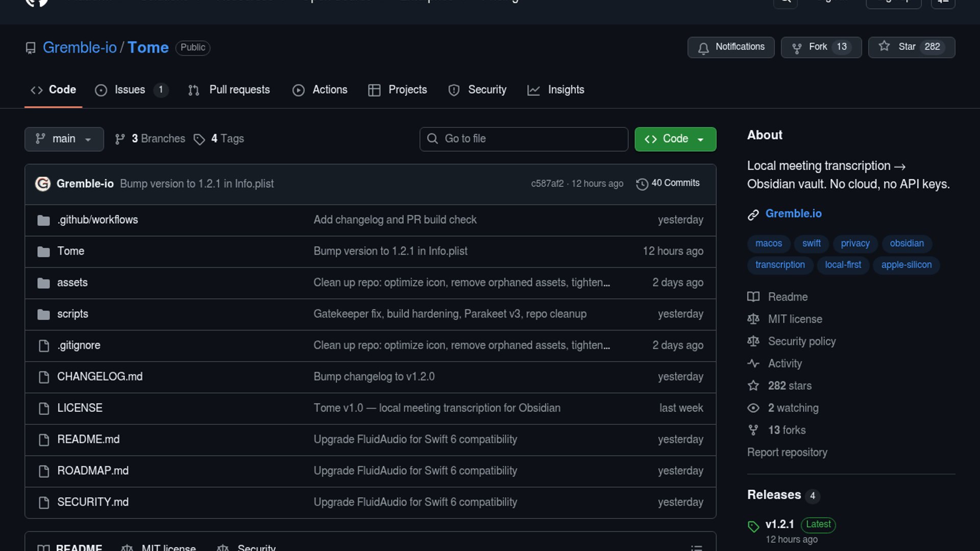
Task: Open the green Code dropdown
Action: pos(675,139)
